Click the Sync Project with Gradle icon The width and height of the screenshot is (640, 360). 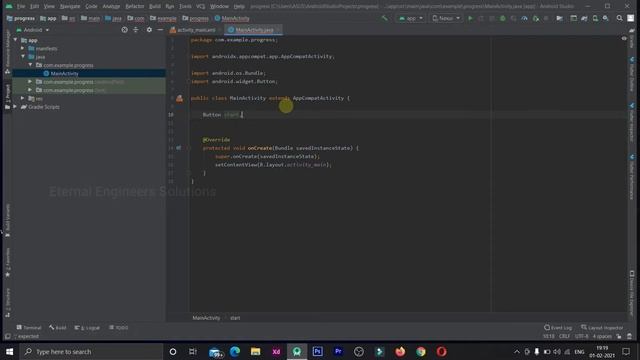pyautogui.click(x=584, y=18)
